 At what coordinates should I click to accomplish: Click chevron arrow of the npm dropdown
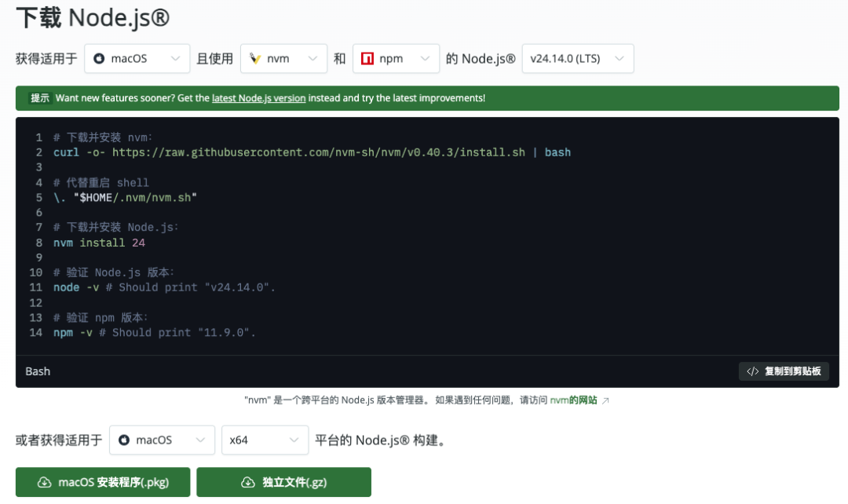point(425,58)
